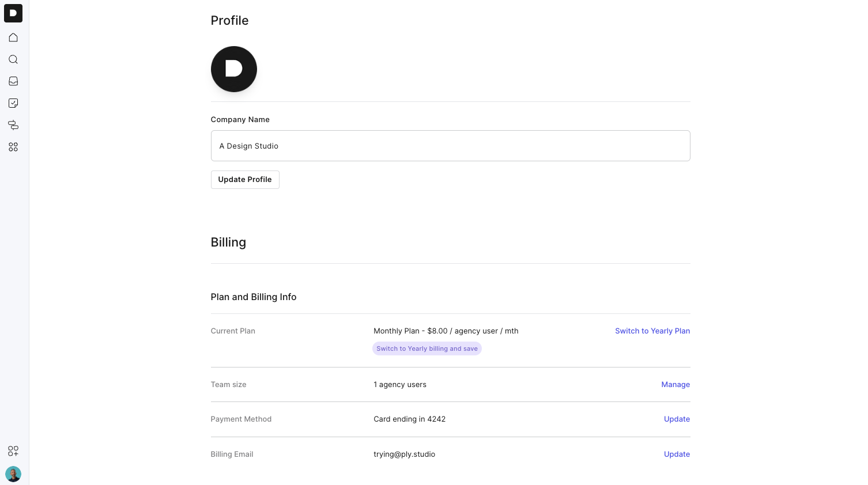
Task: Click the Company Name field label
Action: [x=240, y=119]
